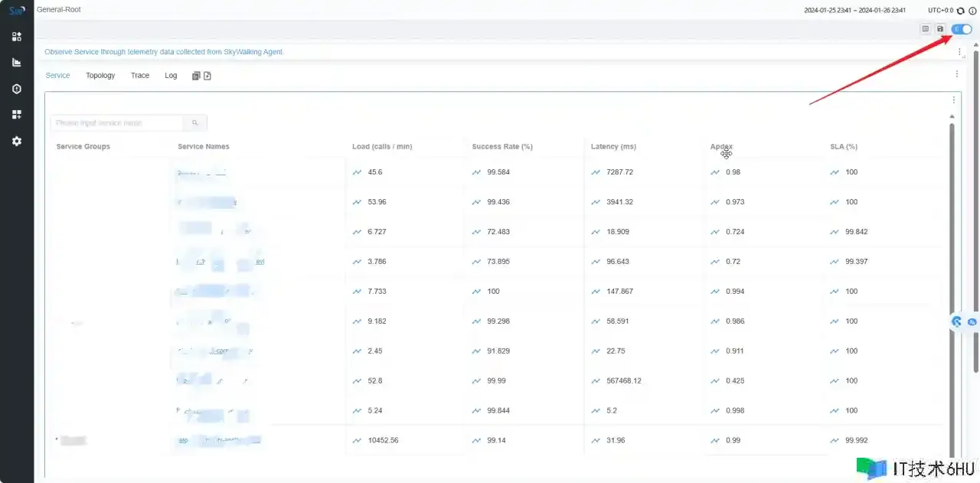Click the search magnifier beside service name input
The image size is (980, 483).
(195, 122)
